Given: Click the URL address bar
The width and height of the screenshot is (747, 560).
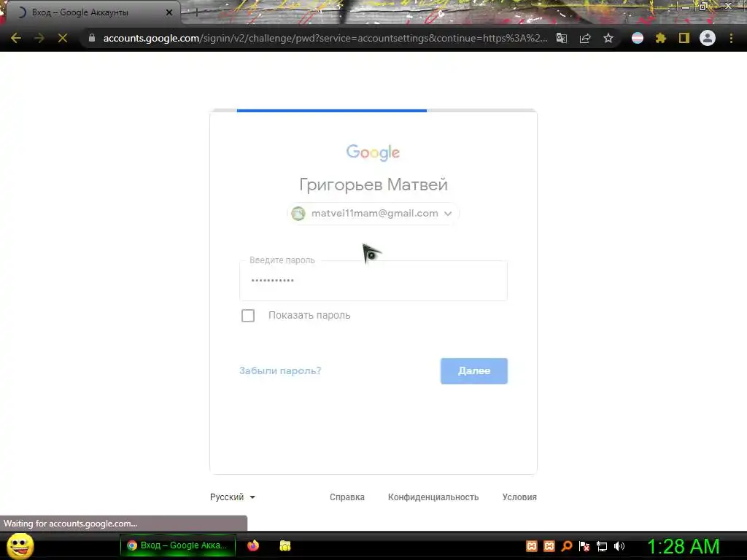Looking at the screenshot, I should point(325,38).
